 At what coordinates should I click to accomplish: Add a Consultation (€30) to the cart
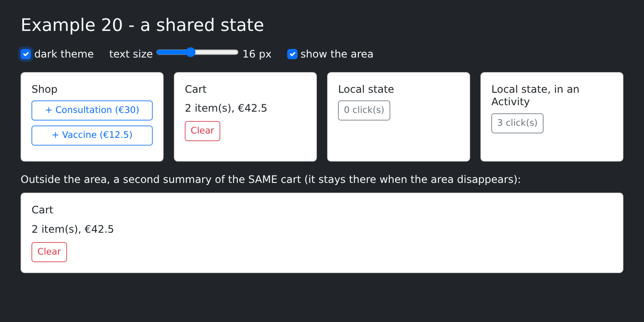pyautogui.click(x=92, y=110)
